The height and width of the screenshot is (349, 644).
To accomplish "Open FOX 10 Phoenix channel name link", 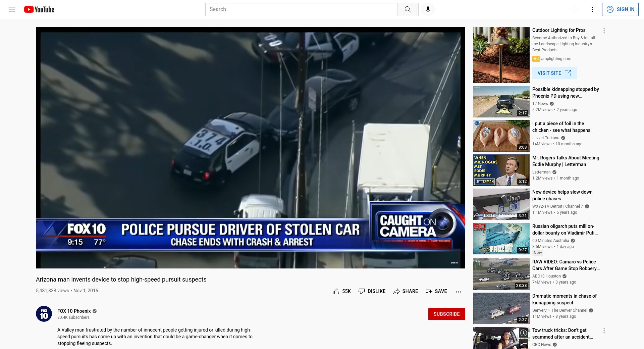I will [x=74, y=311].
